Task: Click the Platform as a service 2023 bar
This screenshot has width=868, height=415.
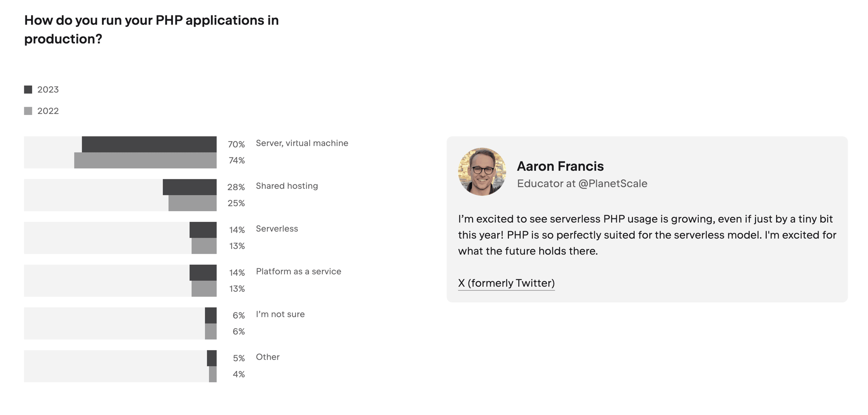Action: pos(203,273)
